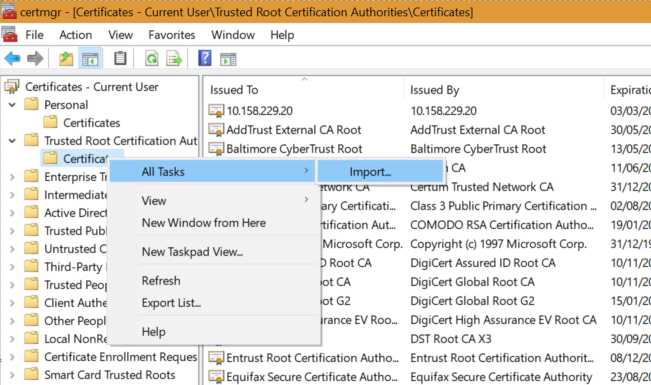Click Issued By Certum Trusted Network CA
This screenshot has width=651, height=385.
click(x=482, y=187)
